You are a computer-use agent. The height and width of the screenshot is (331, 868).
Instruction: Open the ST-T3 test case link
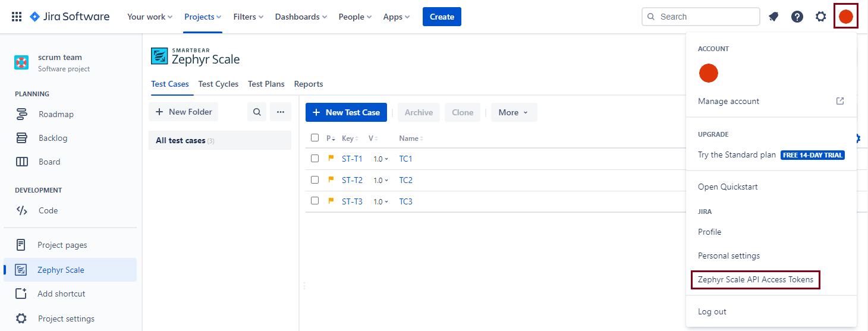point(352,201)
